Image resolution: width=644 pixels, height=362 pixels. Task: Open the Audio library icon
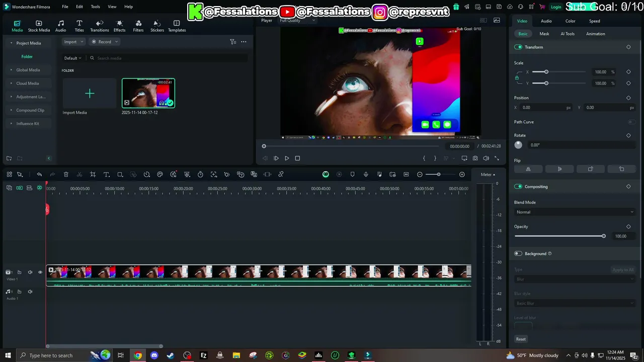tap(60, 23)
